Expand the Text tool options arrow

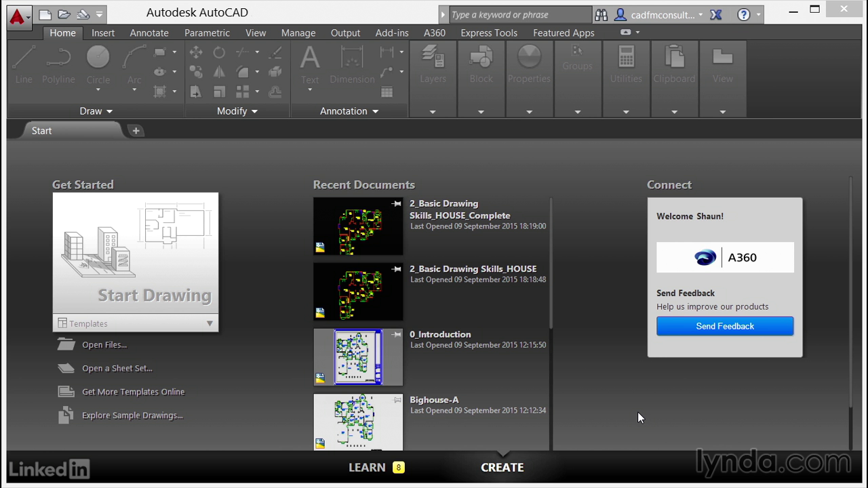tap(310, 90)
